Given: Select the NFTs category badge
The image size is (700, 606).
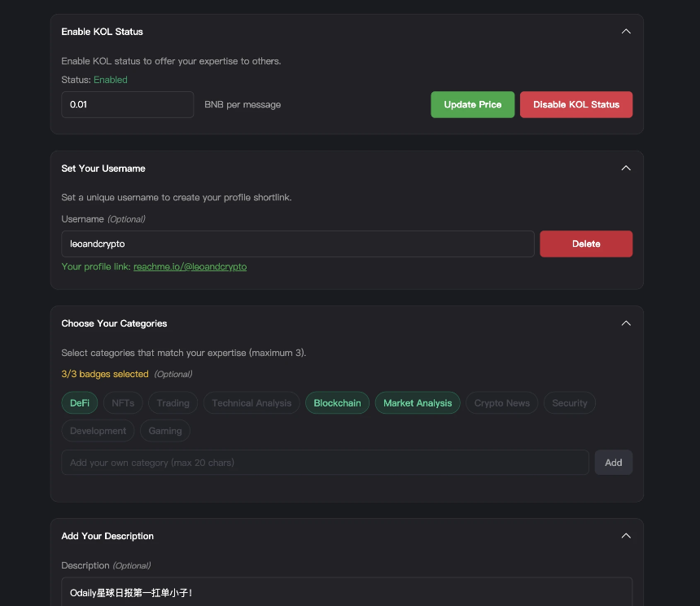Looking at the screenshot, I should (121, 402).
